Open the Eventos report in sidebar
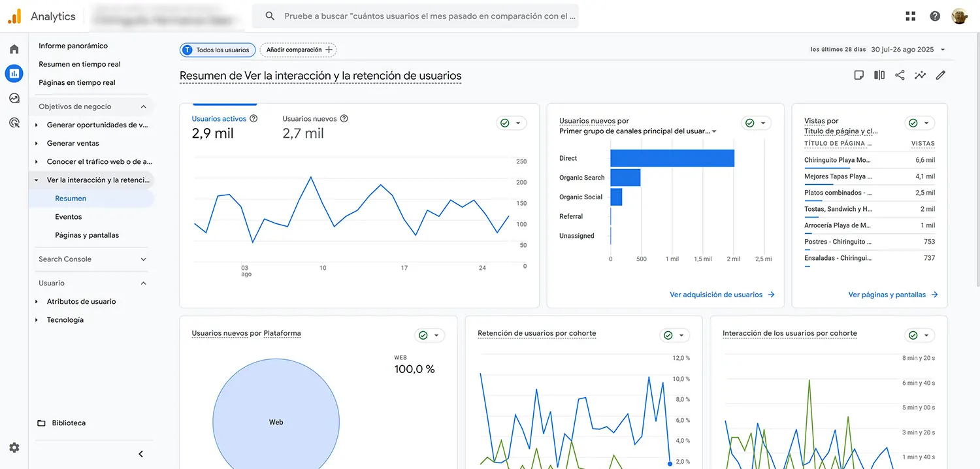 point(68,216)
